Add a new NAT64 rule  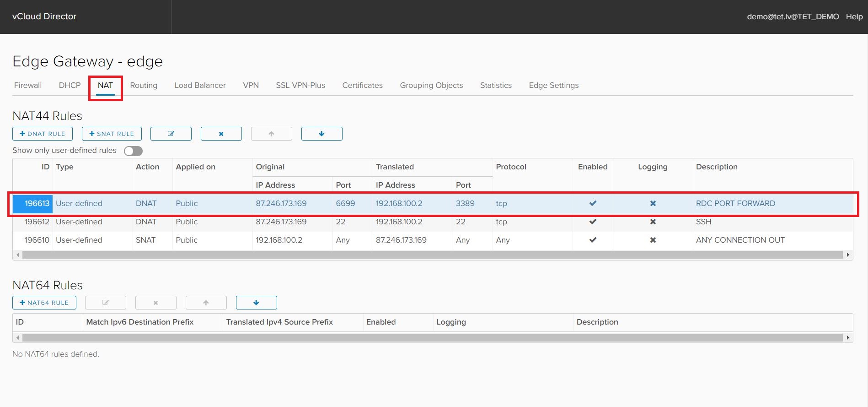click(x=44, y=303)
